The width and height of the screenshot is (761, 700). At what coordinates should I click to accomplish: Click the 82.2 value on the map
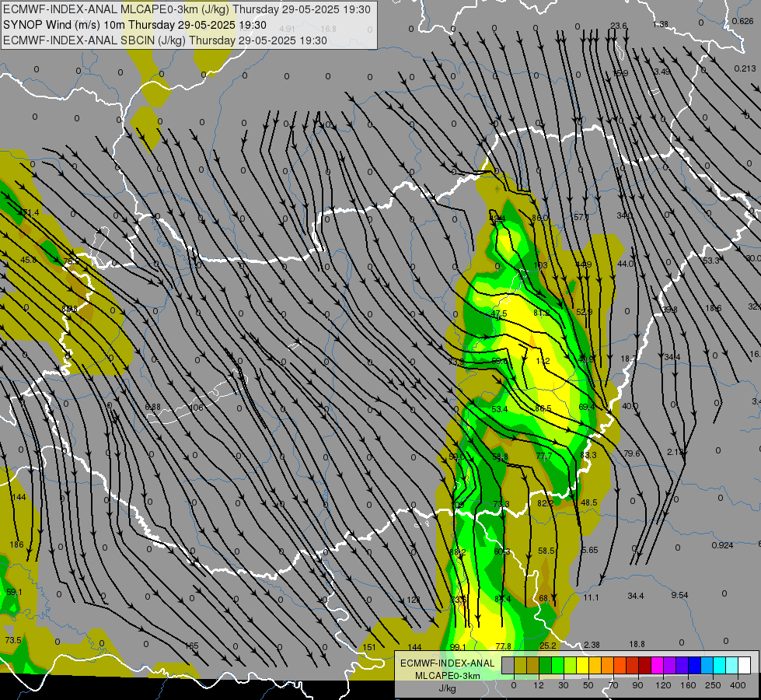545,503
